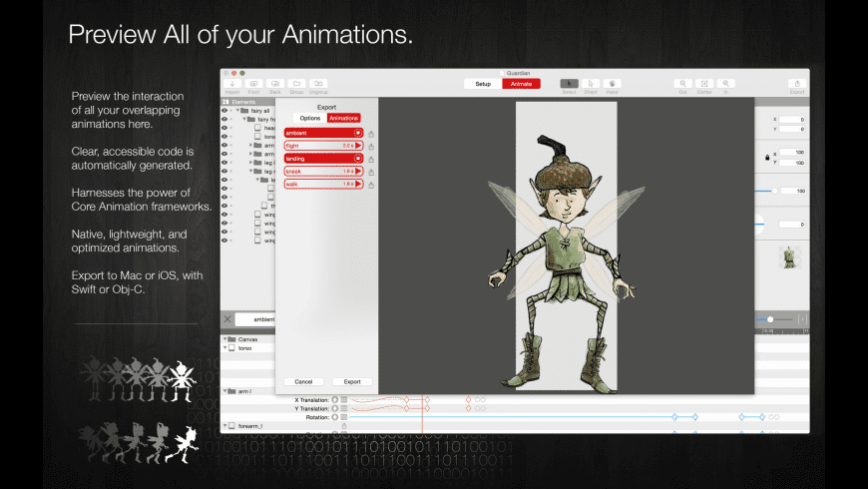Click the Ungroup toolbar icon
The height and width of the screenshot is (489, 868).
318,84
